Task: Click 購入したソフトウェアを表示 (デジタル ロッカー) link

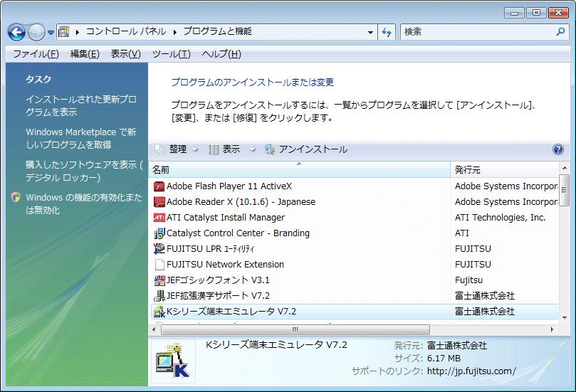Action: point(84,171)
